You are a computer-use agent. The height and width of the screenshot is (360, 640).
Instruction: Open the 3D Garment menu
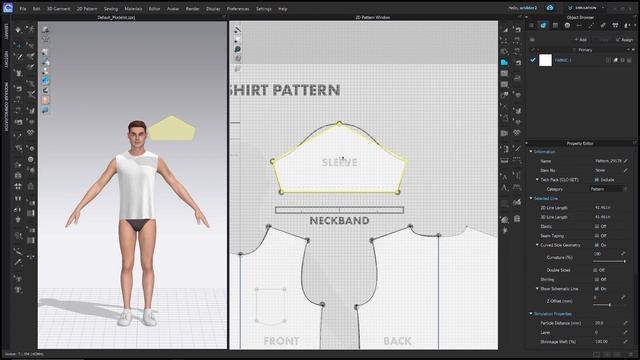[58, 9]
